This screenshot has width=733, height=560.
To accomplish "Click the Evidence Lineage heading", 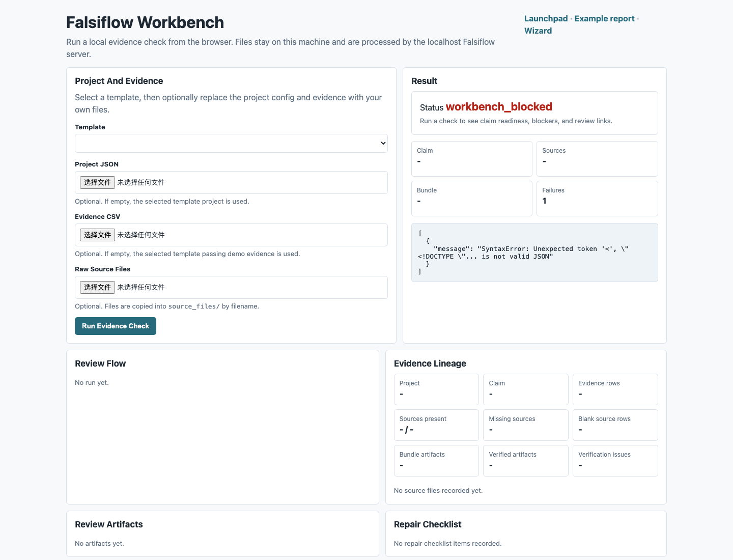I will point(430,363).
